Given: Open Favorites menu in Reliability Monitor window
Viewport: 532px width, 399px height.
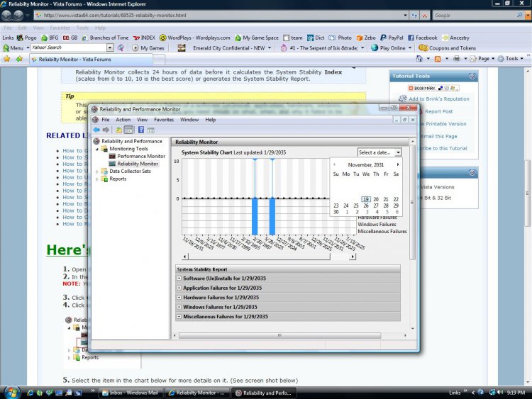Looking at the screenshot, I should 164,120.
